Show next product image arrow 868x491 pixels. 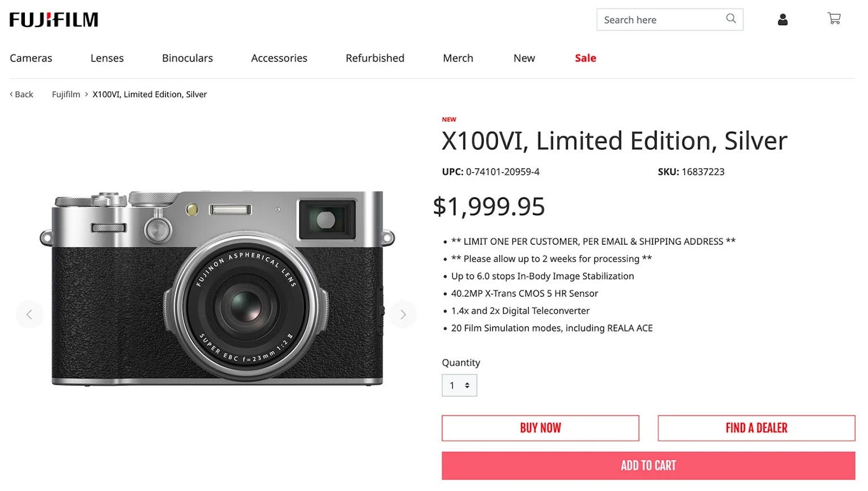click(403, 315)
